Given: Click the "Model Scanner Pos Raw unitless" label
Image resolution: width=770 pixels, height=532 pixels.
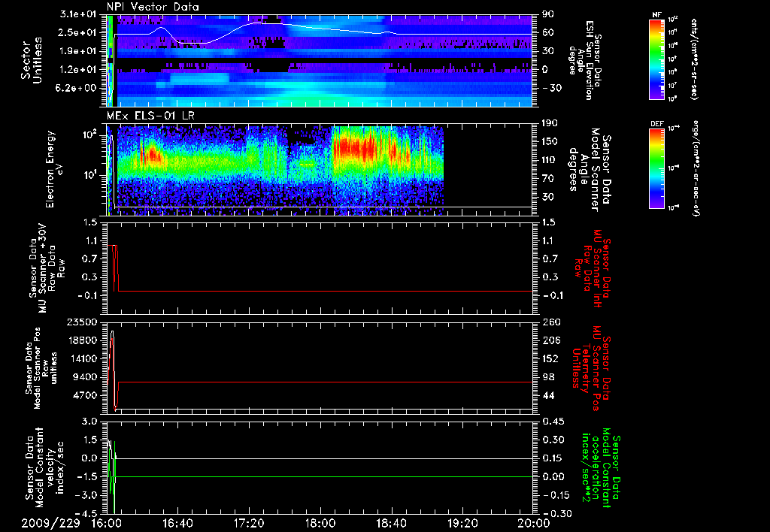Looking at the screenshot, I should point(41,368).
